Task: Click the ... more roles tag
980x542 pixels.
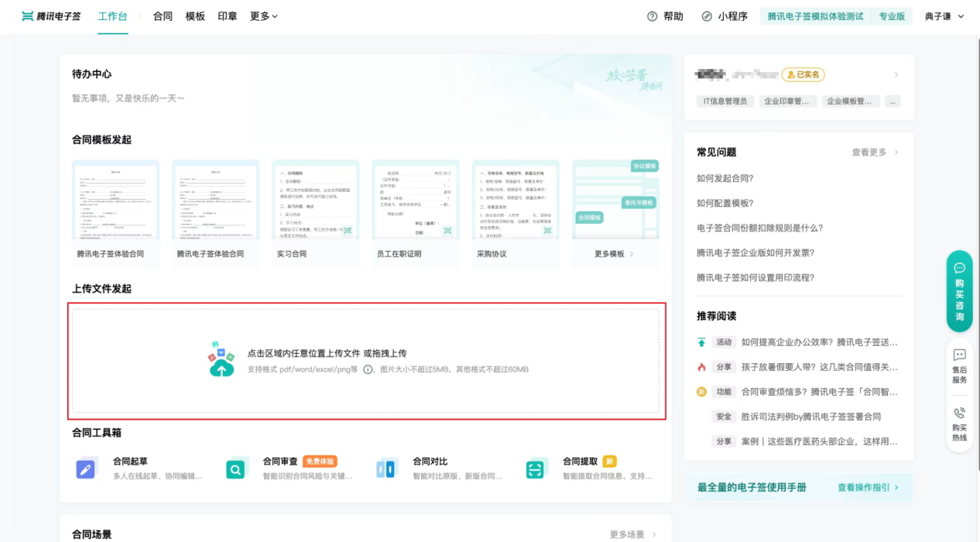Action: pos(893,101)
